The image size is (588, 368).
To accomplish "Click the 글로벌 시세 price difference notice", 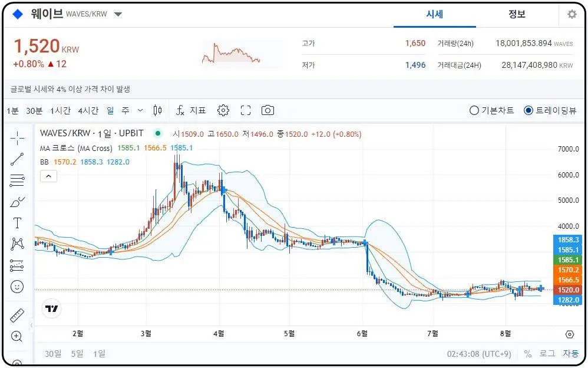I will [x=70, y=89].
